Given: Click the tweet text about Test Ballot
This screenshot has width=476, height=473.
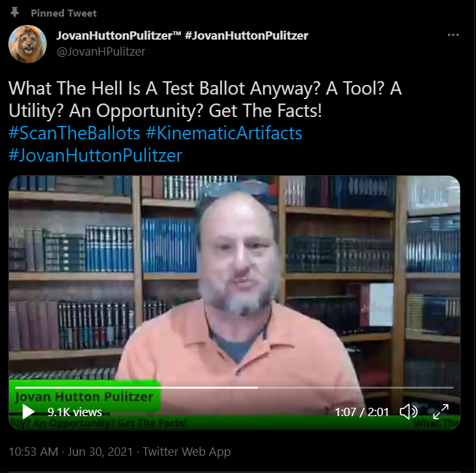Looking at the screenshot, I should click(x=205, y=99).
